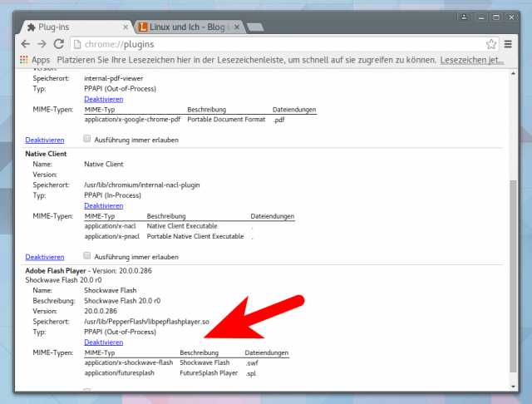Focus the address bar showing chrome://plugins
Viewport: 532px width, 404px height.
pyautogui.click(x=274, y=44)
